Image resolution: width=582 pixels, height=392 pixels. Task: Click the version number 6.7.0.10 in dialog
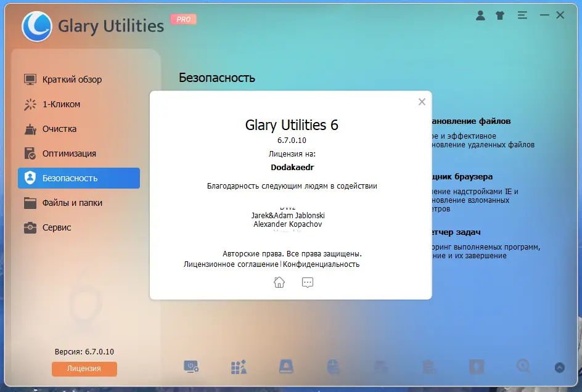pyautogui.click(x=292, y=141)
